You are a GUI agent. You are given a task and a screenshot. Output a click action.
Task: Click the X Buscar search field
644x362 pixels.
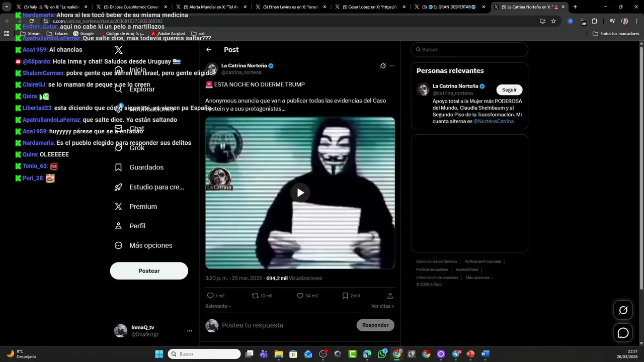(x=469, y=50)
